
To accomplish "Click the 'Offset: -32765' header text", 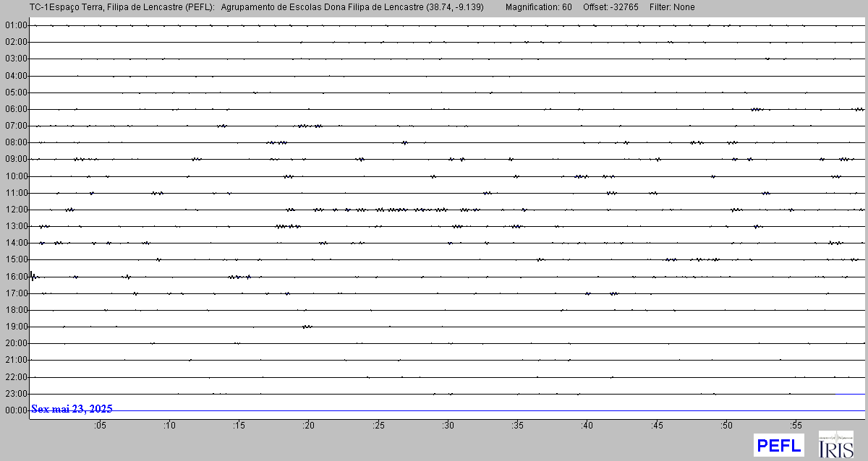I will tap(610, 7).
